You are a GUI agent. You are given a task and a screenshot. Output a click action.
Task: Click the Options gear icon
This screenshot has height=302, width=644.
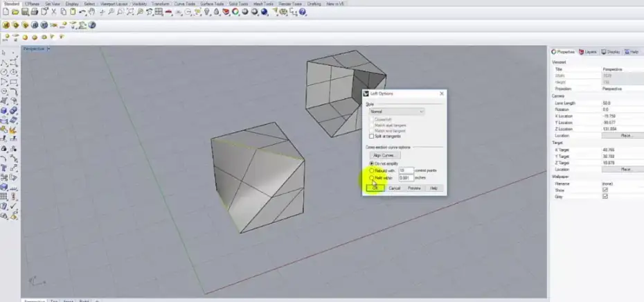tap(283, 12)
